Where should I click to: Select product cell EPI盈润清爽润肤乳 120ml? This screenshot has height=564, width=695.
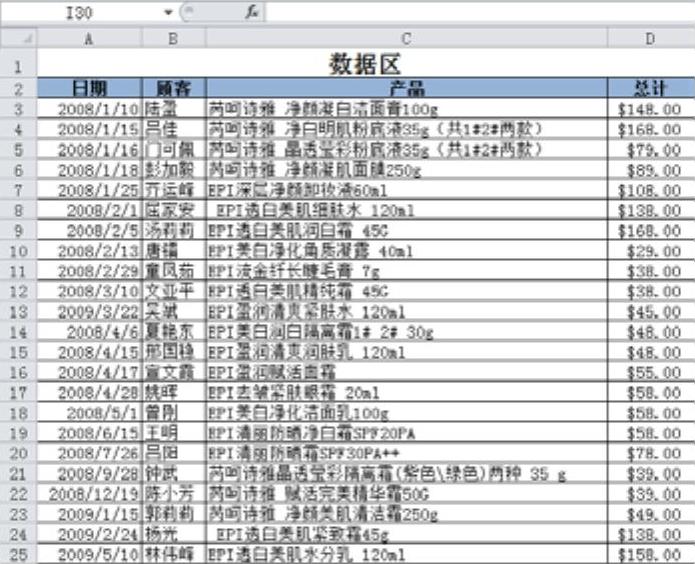click(406, 352)
